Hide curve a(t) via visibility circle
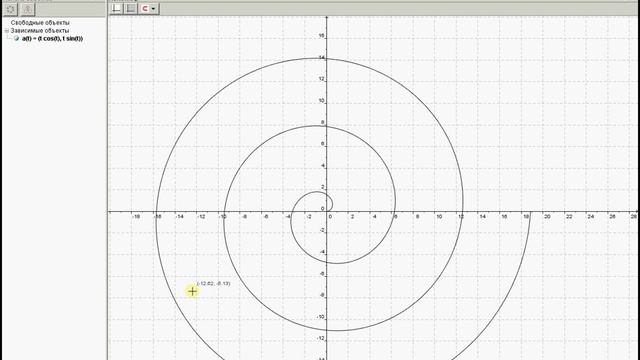Image resolution: width=640 pixels, height=360 pixels. pyautogui.click(x=16, y=39)
